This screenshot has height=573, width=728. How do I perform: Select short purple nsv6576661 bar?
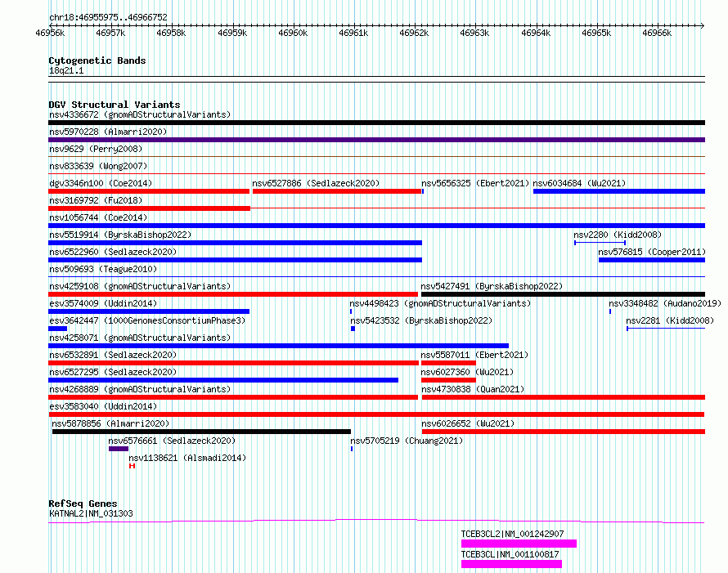(x=119, y=449)
